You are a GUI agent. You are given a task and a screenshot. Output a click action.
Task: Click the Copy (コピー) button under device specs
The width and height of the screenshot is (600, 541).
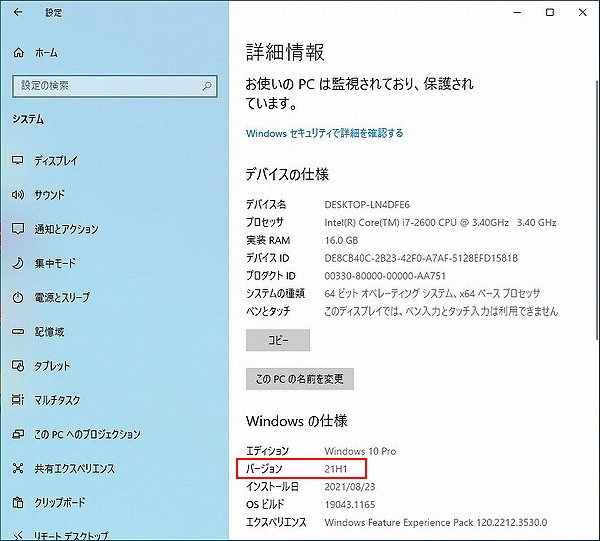tap(278, 340)
